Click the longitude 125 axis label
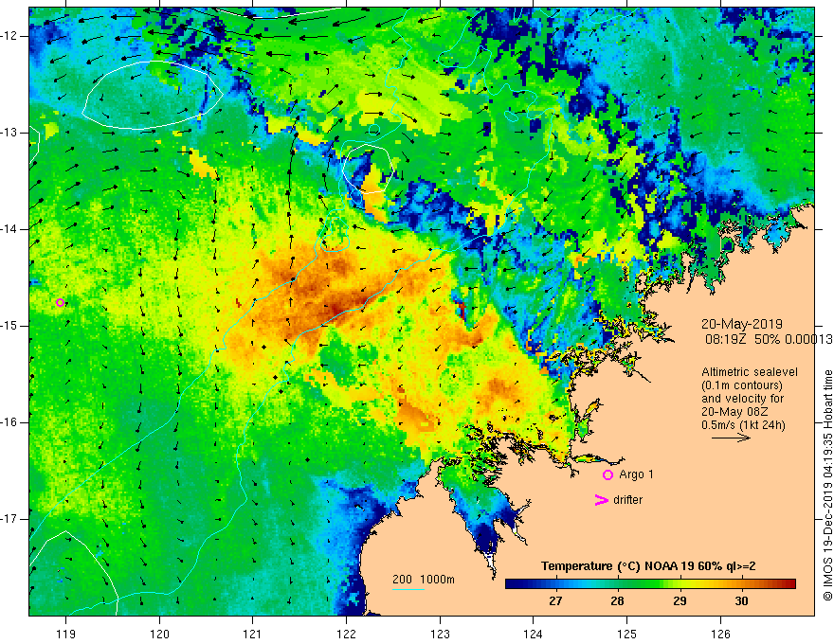 coord(627,634)
